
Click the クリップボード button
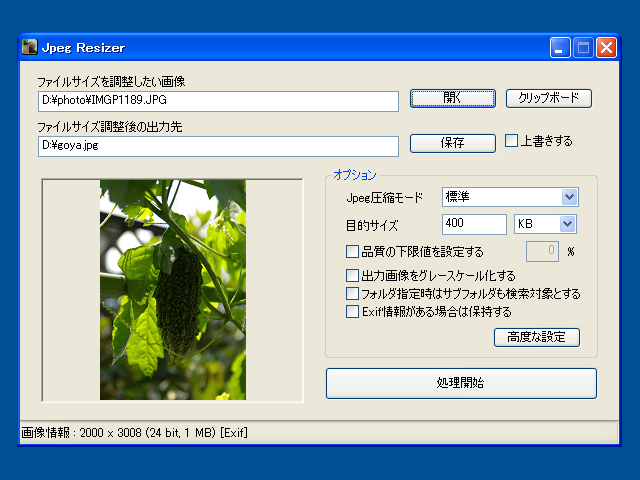549,98
